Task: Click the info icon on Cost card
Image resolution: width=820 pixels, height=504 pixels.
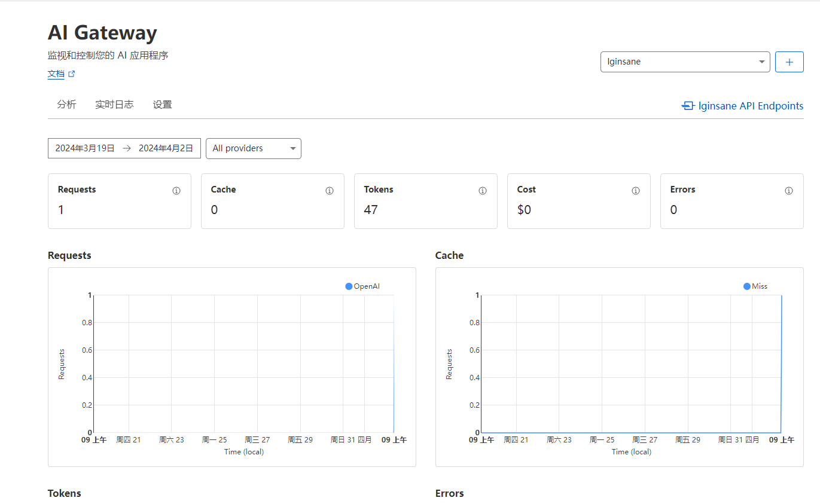Action: (636, 191)
